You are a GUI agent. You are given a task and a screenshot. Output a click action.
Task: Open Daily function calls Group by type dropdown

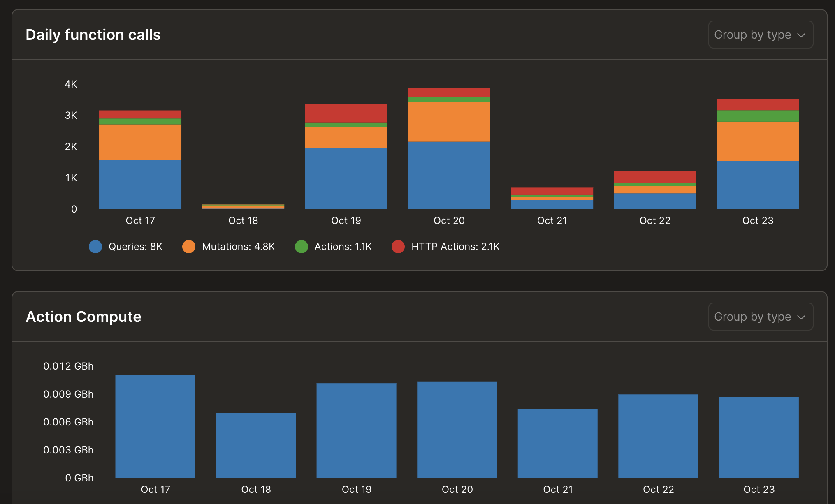click(760, 35)
